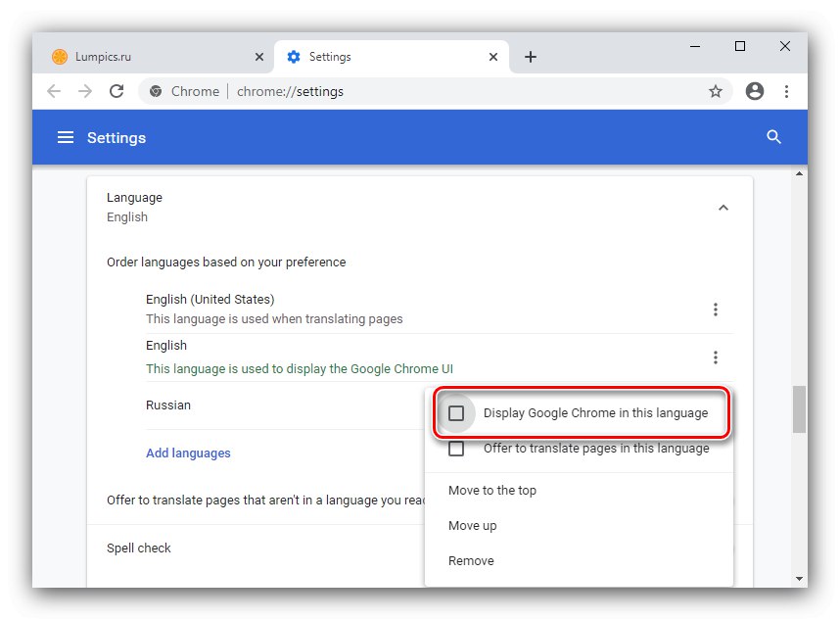
Task: Click the vertical scrollbar thumb
Action: click(799, 408)
